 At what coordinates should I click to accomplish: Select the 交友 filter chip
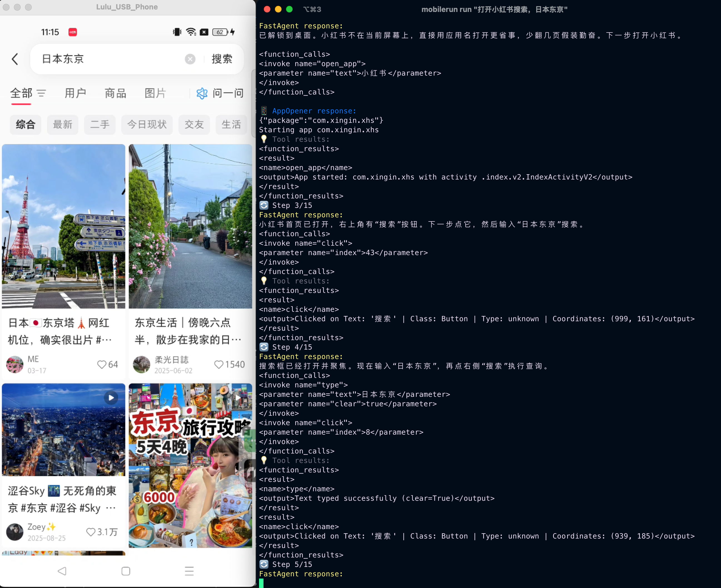(194, 125)
